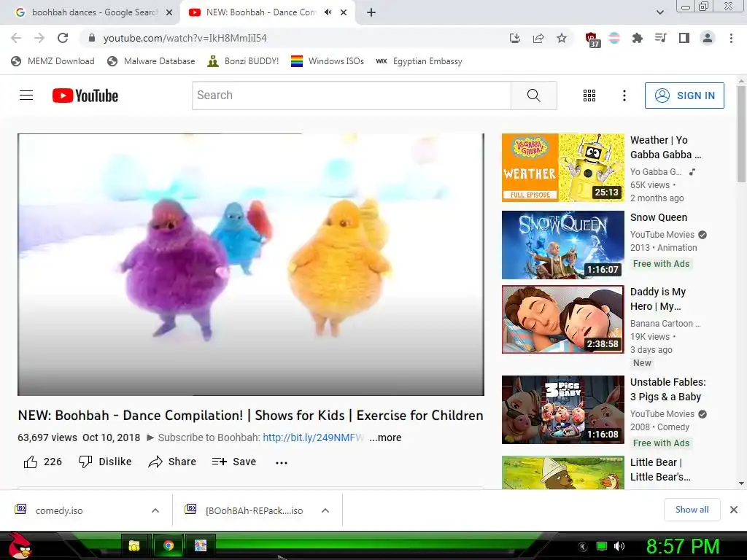Screen dimensions: 747x560
Task: Open Windows ISOs bookmark
Action: (x=328, y=61)
